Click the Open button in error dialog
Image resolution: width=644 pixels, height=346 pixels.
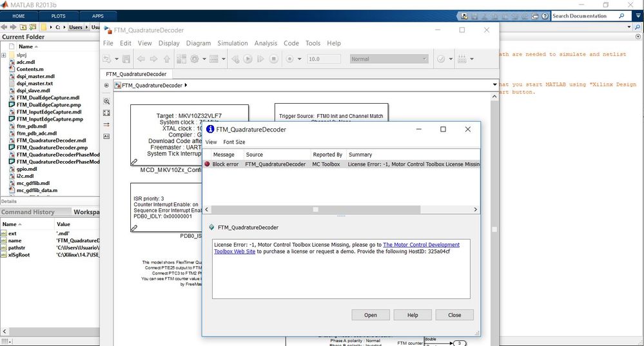[371, 315]
